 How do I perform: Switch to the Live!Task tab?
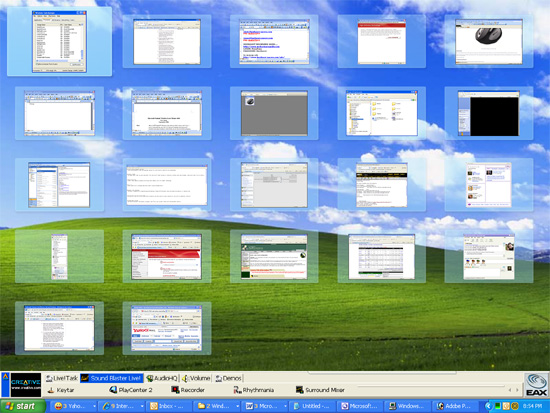61,378
